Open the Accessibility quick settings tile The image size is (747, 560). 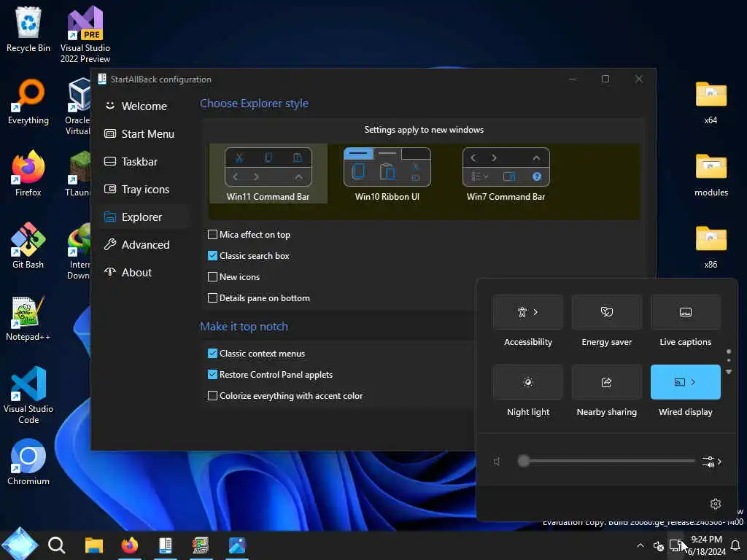[528, 312]
